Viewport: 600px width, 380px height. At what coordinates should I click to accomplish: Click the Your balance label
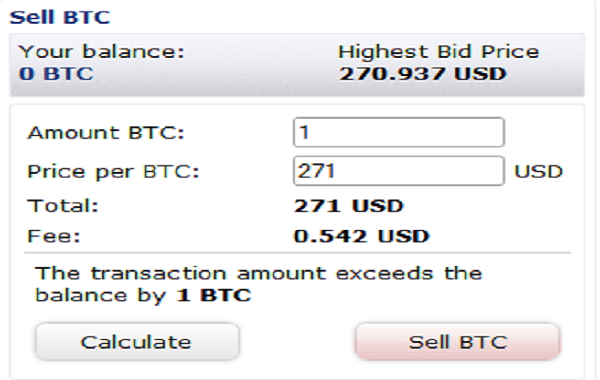pos(102,52)
